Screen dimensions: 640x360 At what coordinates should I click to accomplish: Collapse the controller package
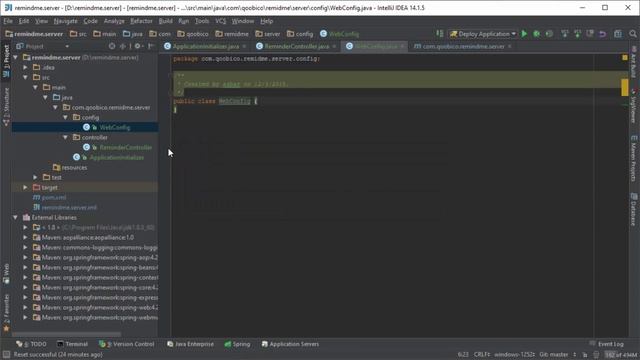tap(65, 138)
